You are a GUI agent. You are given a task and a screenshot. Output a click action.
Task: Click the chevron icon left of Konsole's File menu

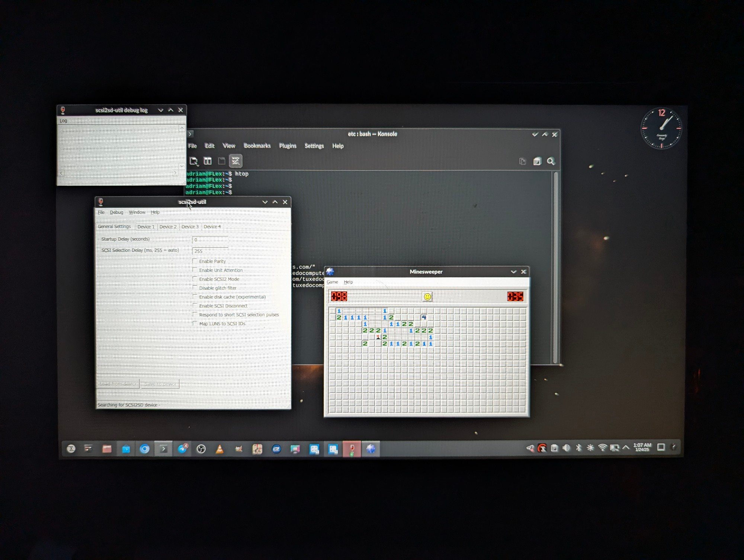[190, 134]
